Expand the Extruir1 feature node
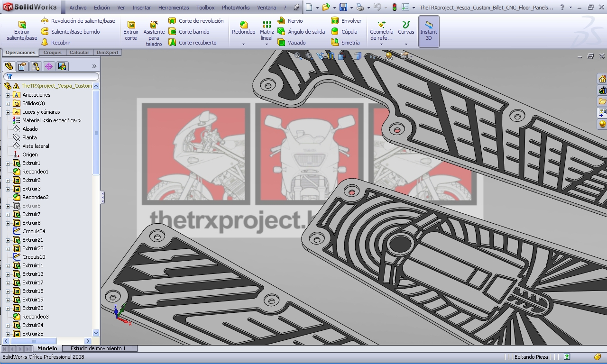The height and width of the screenshot is (364, 607). coord(8,163)
